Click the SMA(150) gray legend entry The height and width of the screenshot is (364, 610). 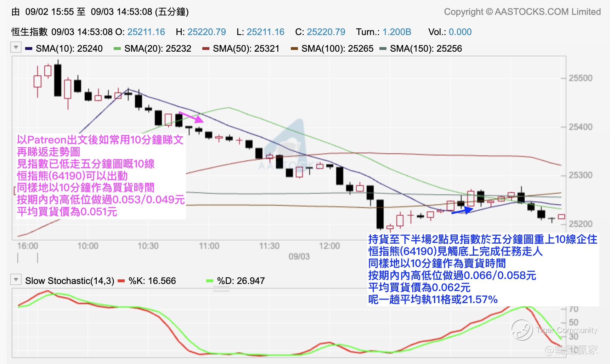420,49
